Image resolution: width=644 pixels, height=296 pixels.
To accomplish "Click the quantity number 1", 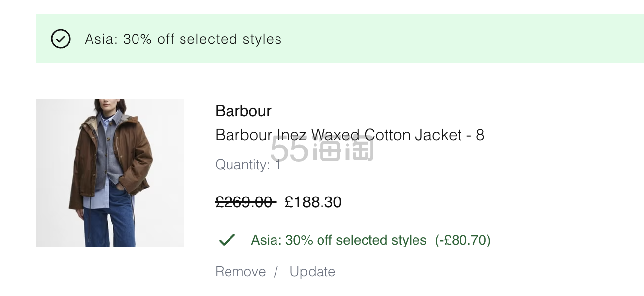I will (x=278, y=165).
